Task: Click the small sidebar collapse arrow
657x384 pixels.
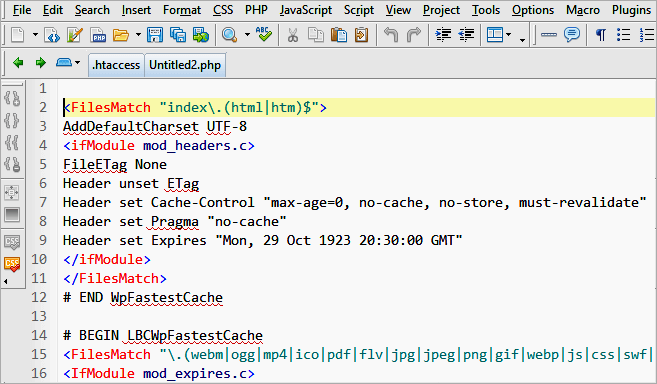Action: 6,282
